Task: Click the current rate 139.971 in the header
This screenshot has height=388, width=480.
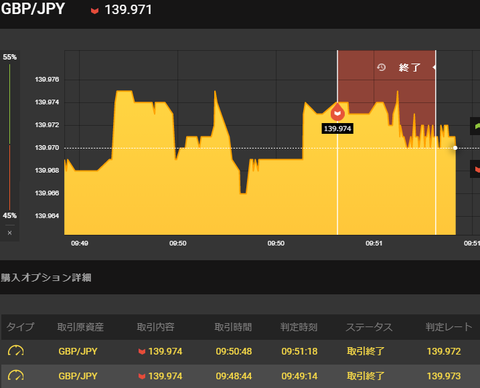Action: [128, 10]
